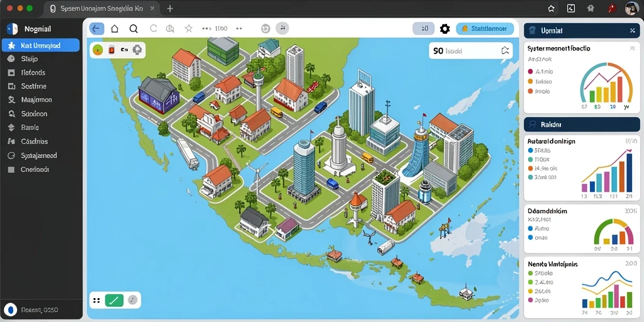
Task: Click the grid dots icon at map bottom
Action: click(97, 300)
